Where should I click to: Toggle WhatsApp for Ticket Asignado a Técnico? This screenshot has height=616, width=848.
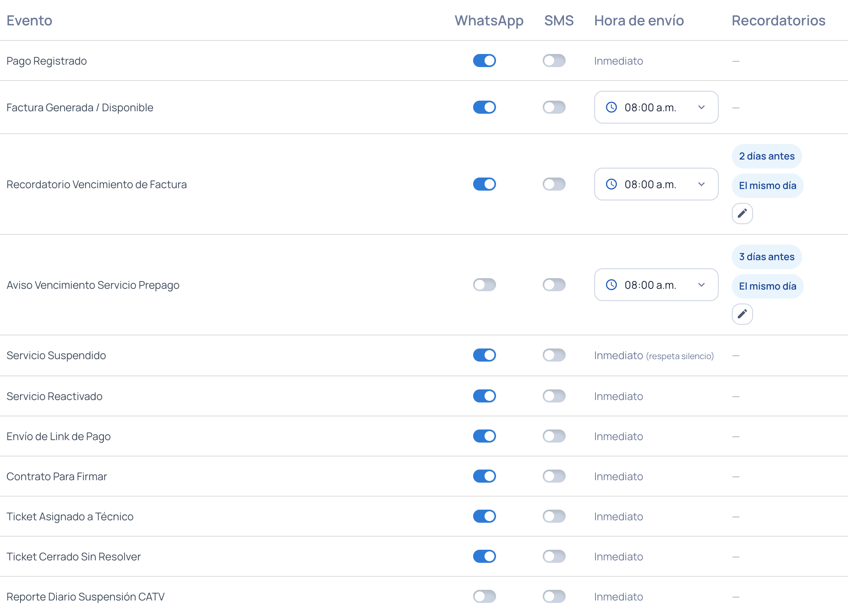(484, 516)
